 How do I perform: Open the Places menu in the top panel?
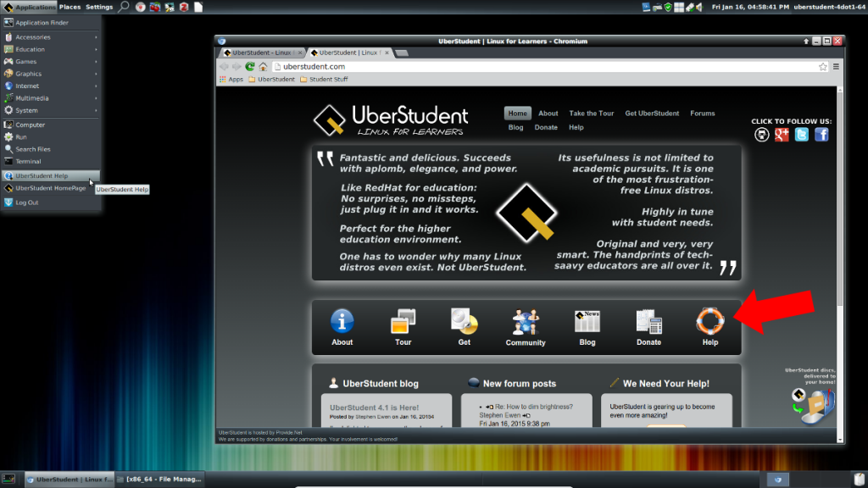pyautogui.click(x=70, y=7)
